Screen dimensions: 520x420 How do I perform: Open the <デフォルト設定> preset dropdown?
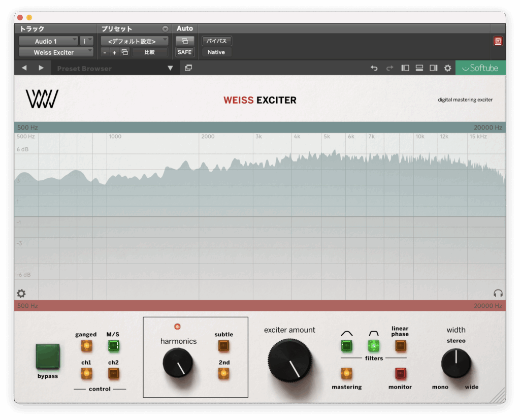(134, 41)
